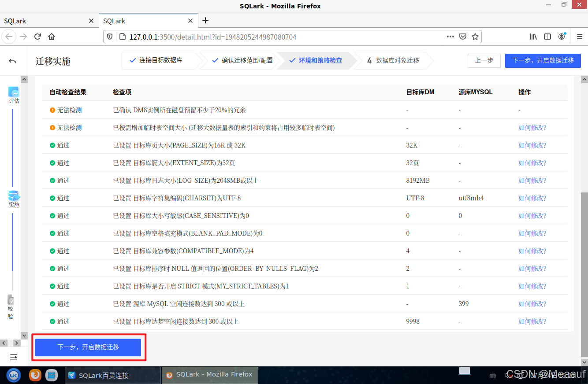Open the 评估 stage icon in the sidebar
Screen dimensions: 588x384
14,92
